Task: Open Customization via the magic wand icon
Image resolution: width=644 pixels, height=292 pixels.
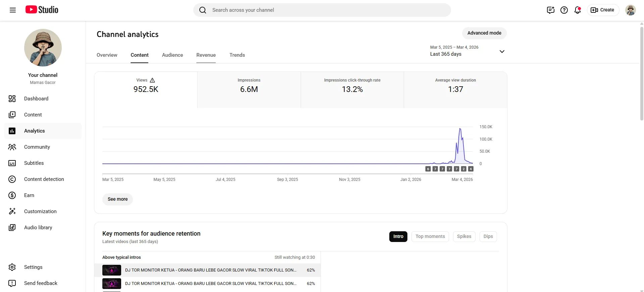Action: click(x=12, y=211)
